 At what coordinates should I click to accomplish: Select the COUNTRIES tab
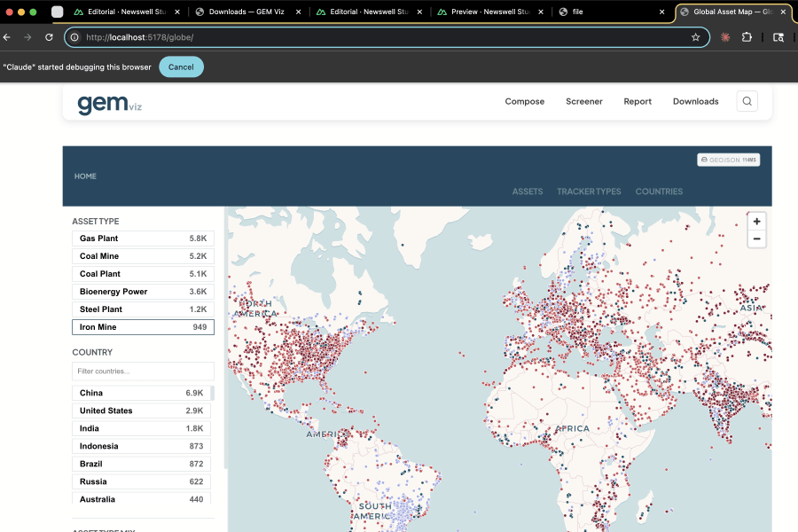pyautogui.click(x=659, y=192)
